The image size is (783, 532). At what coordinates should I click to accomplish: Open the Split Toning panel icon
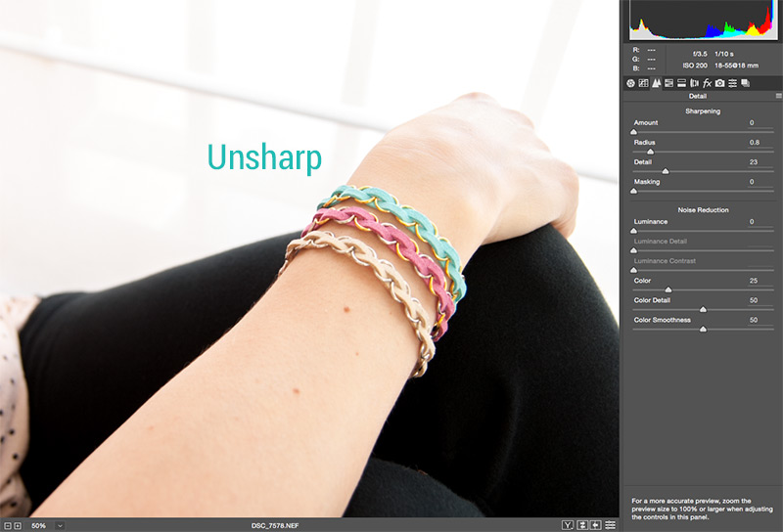click(x=681, y=83)
